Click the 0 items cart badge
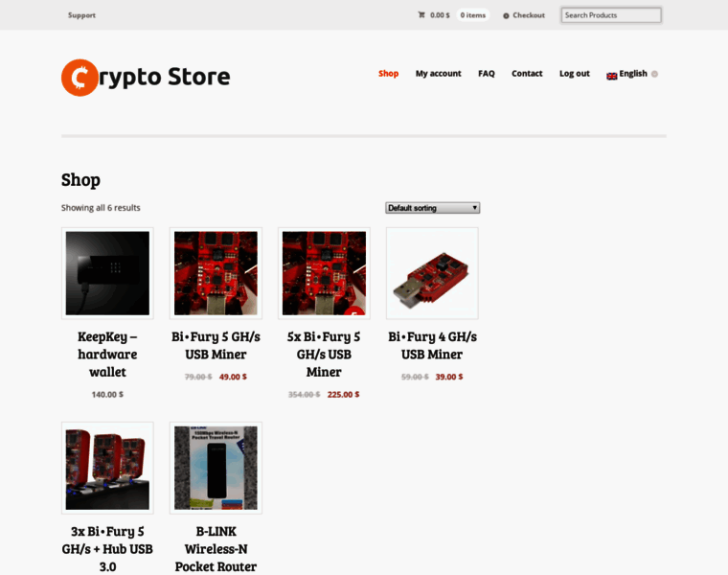Viewport: 728px width, 575px height. (472, 15)
